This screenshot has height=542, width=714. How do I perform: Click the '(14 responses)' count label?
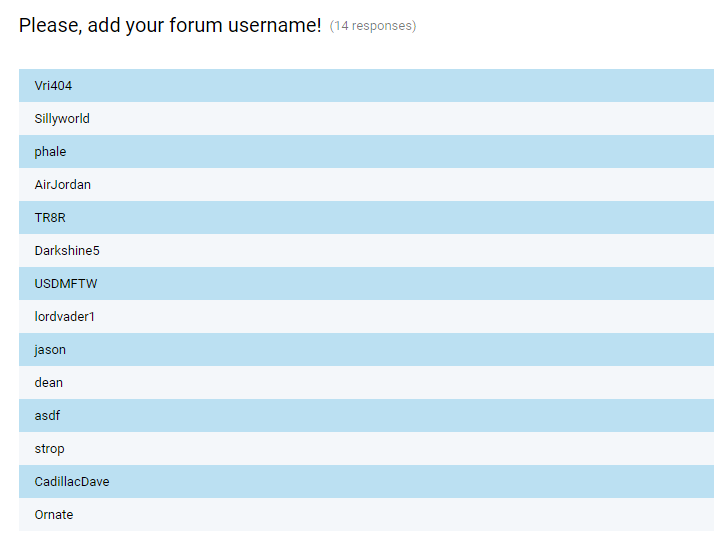373,26
